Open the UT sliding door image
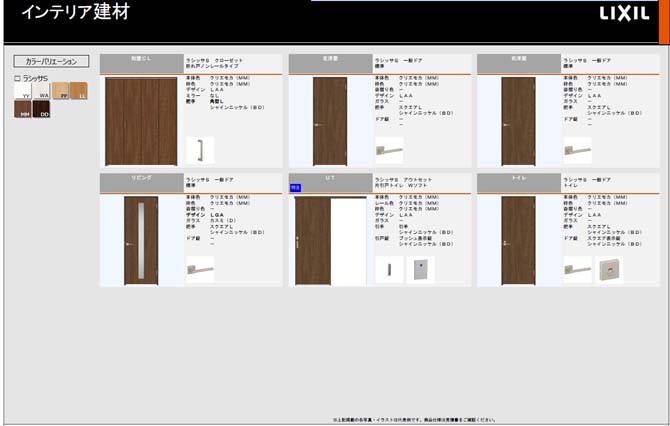 coord(330,241)
